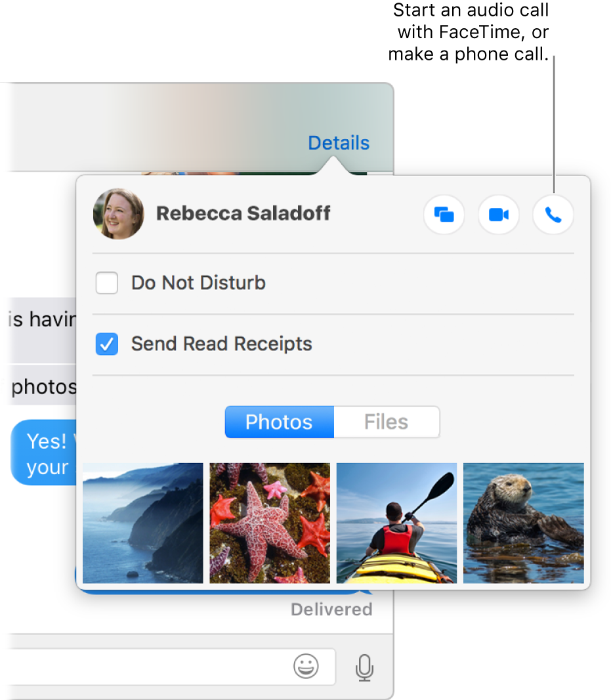The width and height of the screenshot is (611, 700).
Task: Open the emoji picker
Action: [x=306, y=666]
